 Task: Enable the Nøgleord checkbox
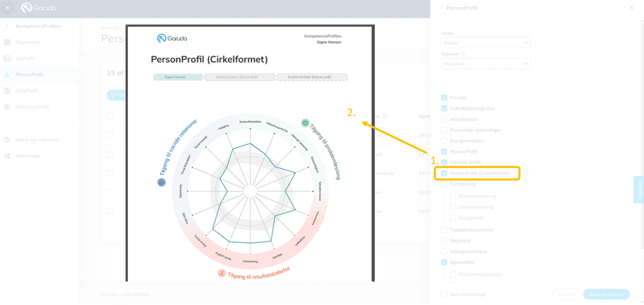(x=444, y=240)
